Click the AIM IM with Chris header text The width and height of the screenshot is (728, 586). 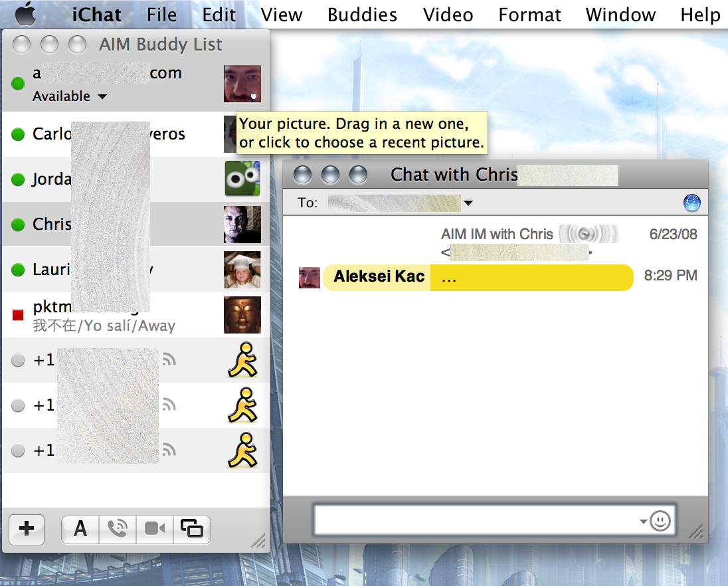497,234
